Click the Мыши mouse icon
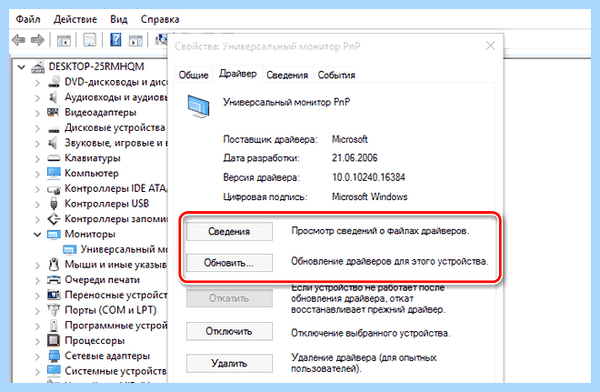The height and width of the screenshot is (392, 600). (x=54, y=265)
